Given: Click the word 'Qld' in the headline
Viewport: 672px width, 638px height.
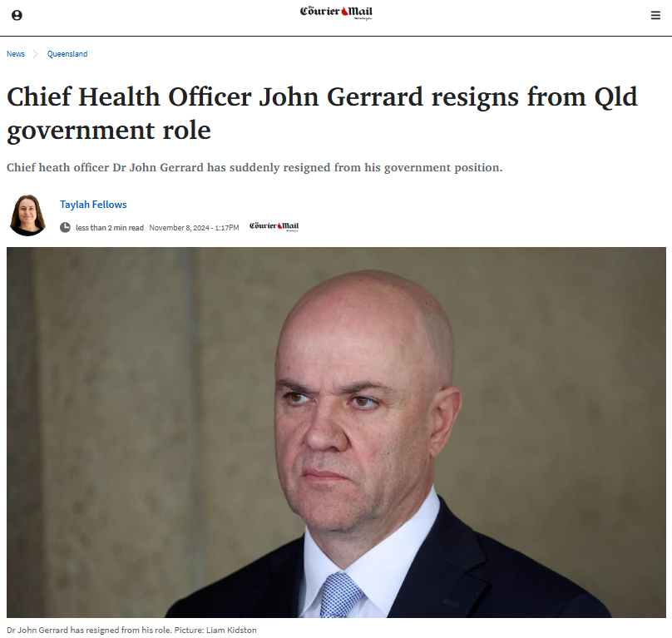Looking at the screenshot, I should point(615,96).
